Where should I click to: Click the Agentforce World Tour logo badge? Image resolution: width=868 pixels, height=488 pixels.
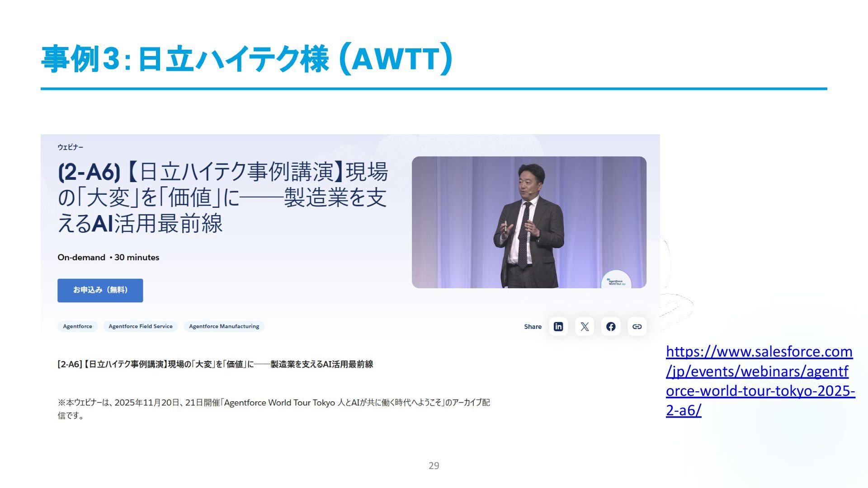(616, 282)
